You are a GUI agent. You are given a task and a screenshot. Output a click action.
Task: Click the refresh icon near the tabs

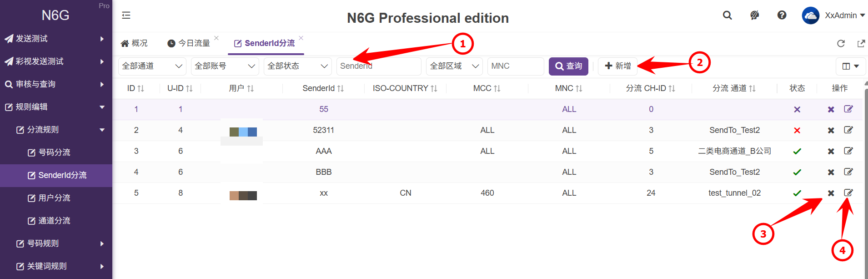tap(841, 43)
